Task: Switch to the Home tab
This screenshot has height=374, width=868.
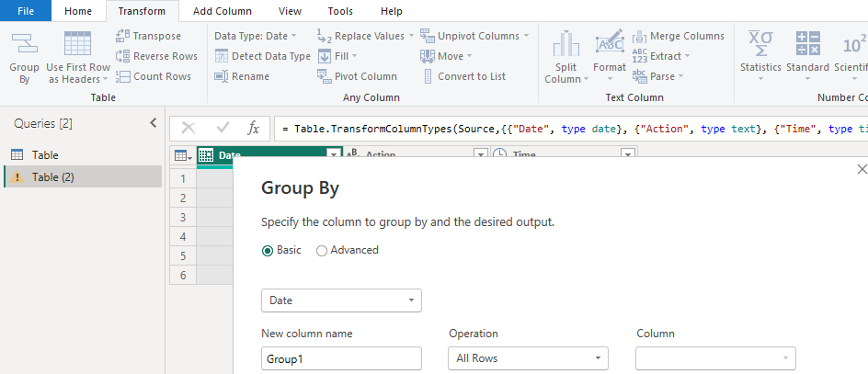Action: 78,10
